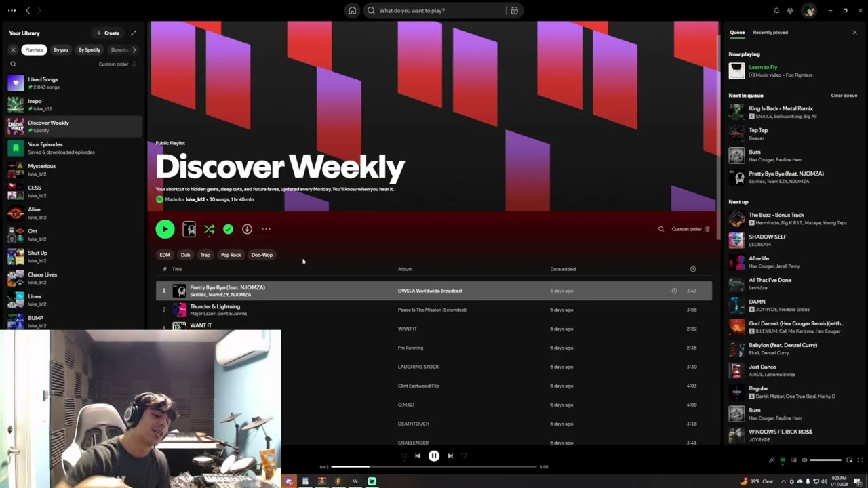Open the user profile avatar
868x488 pixels.
pos(808,10)
